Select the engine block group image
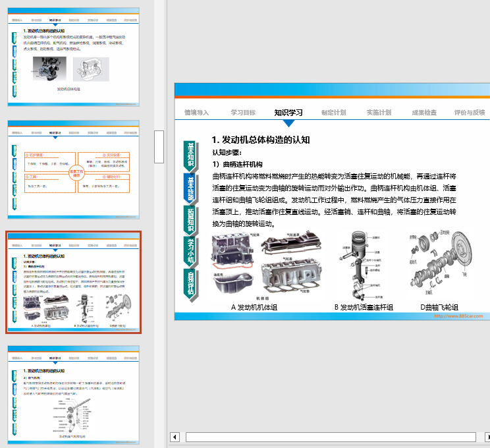 coord(267,266)
